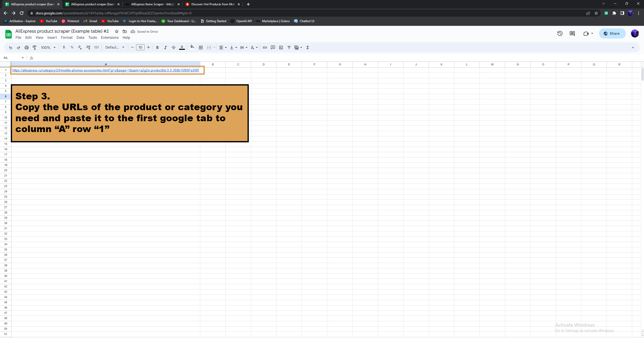
Task: Open the zoom 100% dropdown
Action: 48,48
